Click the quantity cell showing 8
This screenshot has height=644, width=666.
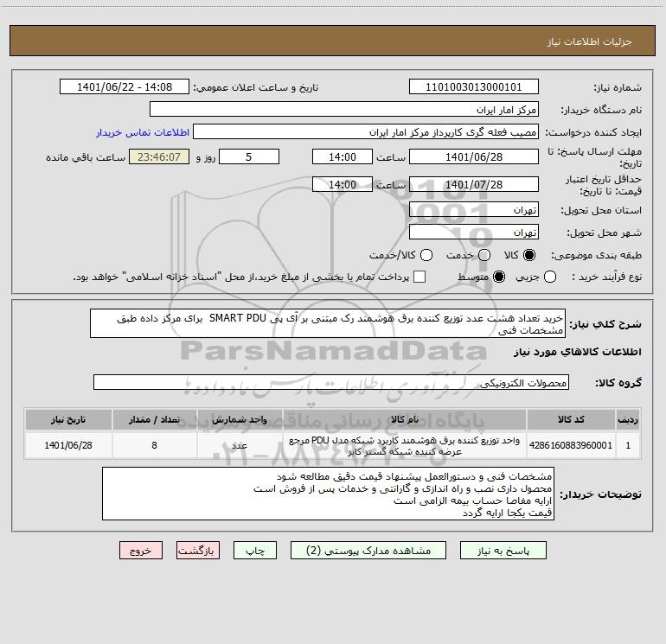click(x=154, y=445)
